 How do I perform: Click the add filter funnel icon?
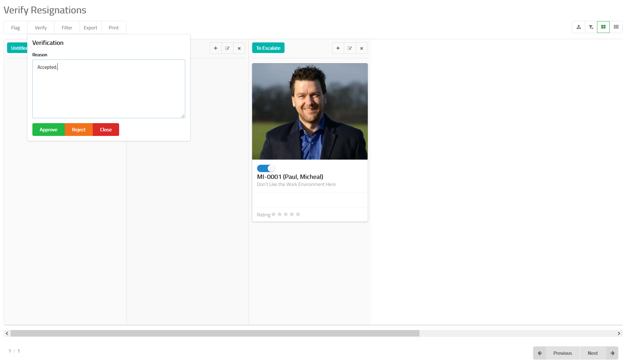591,27
